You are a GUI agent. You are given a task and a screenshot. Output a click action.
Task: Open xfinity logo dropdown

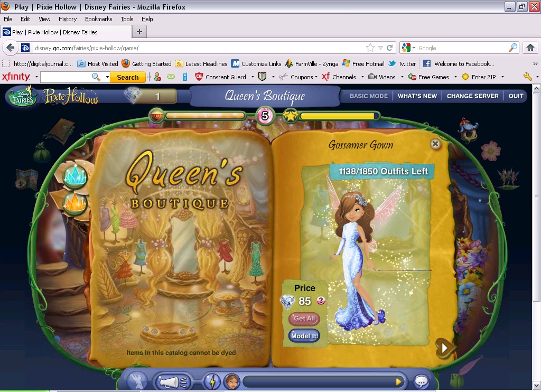36,77
